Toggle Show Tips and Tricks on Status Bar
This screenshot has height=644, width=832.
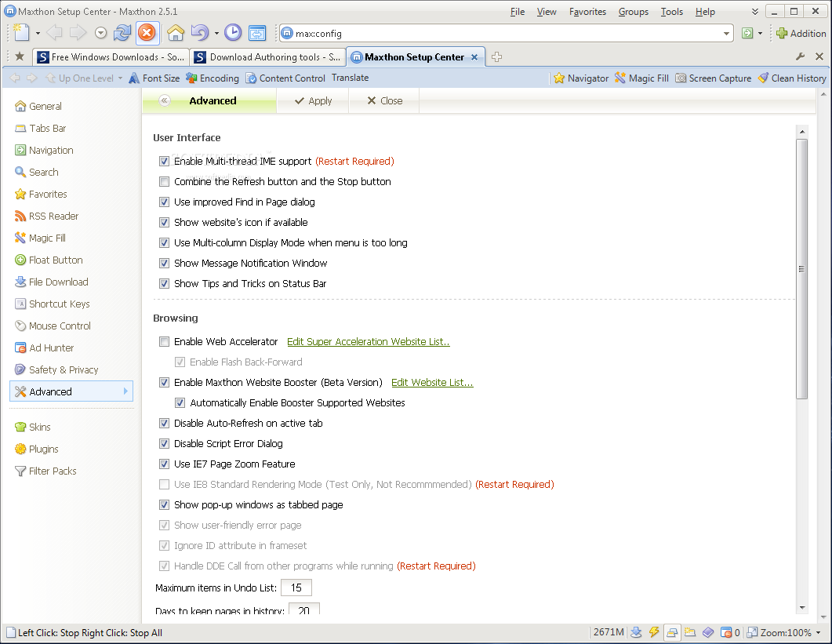(x=165, y=283)
